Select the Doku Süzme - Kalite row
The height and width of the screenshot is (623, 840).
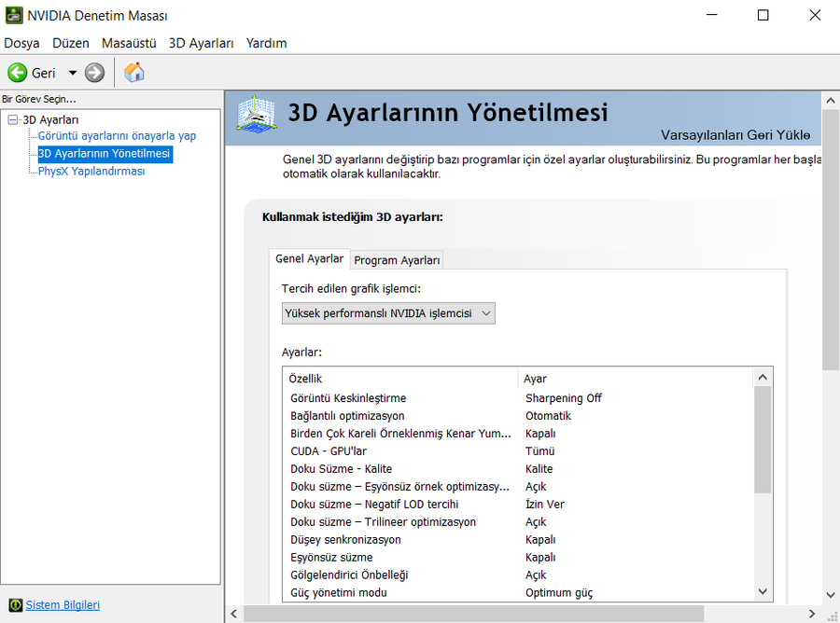(x=517, y=469)
